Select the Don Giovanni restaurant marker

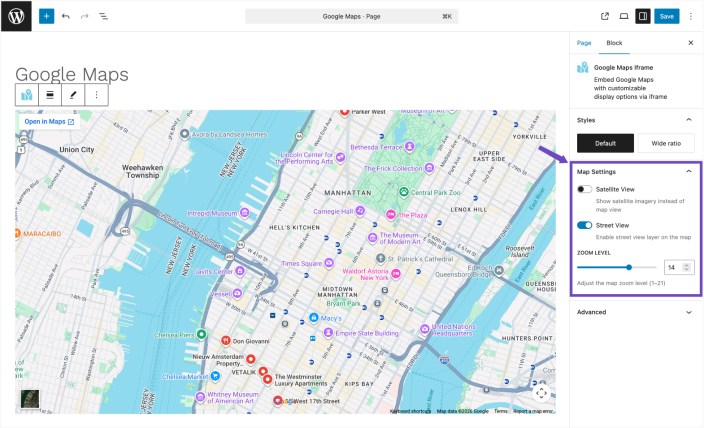226,340
